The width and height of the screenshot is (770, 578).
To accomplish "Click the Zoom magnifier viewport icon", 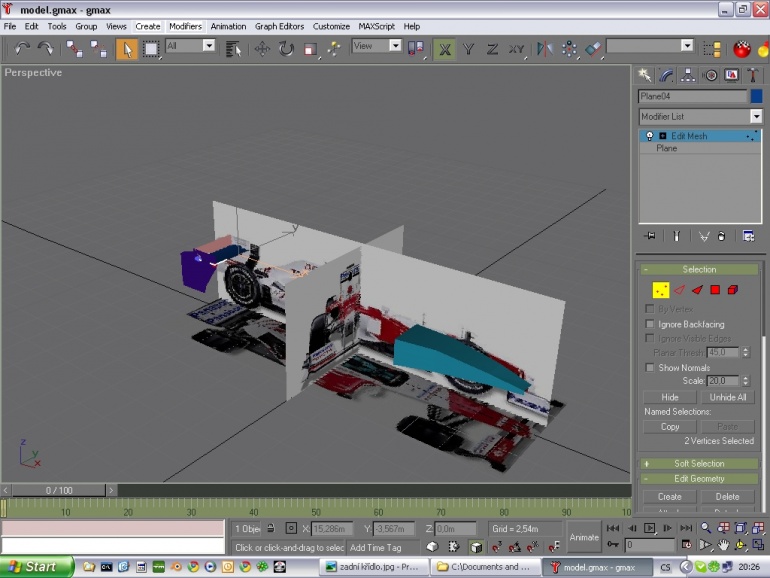I will [706, 528].
